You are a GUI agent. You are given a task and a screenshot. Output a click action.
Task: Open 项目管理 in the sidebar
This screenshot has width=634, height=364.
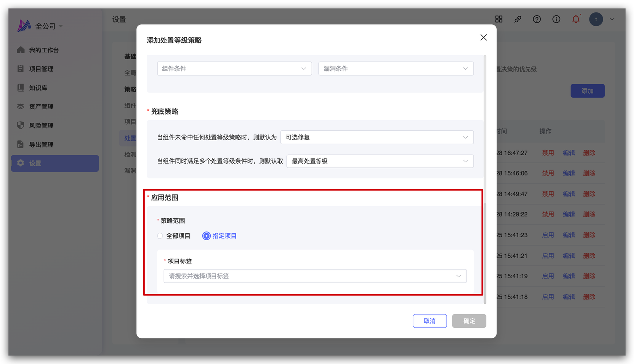point(41,69)
